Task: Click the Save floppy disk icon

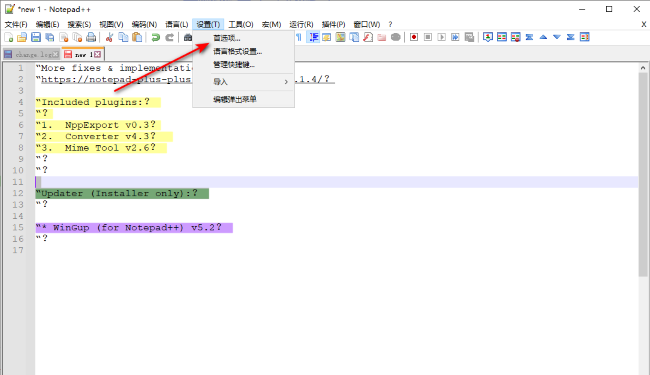Action: [36, 37]
